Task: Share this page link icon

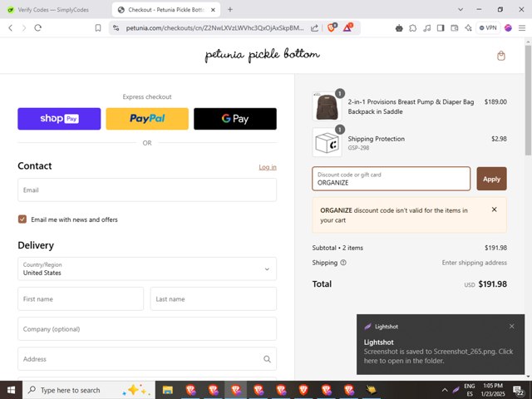Action: (x=314, y=28)
